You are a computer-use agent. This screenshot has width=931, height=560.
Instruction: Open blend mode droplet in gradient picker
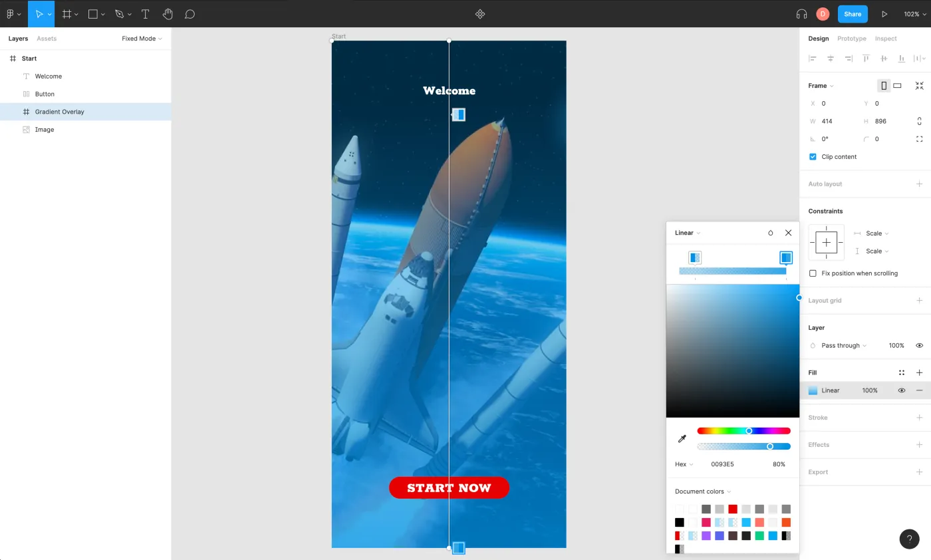tap(771, 233)
